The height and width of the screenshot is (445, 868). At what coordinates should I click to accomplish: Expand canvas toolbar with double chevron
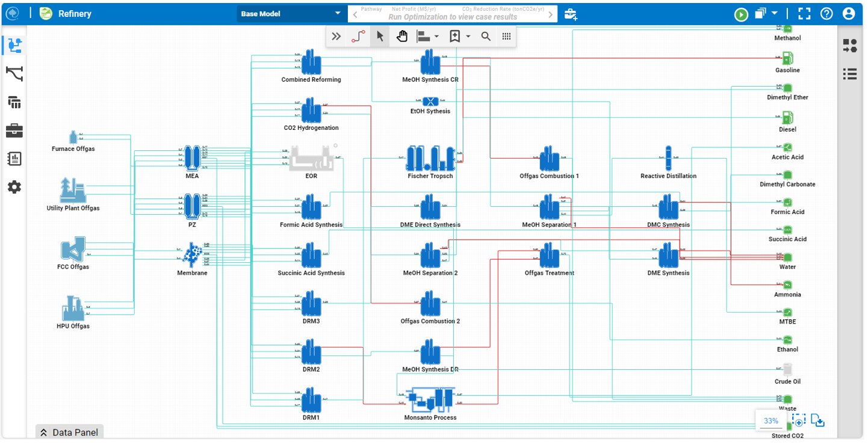click(336, 37)
